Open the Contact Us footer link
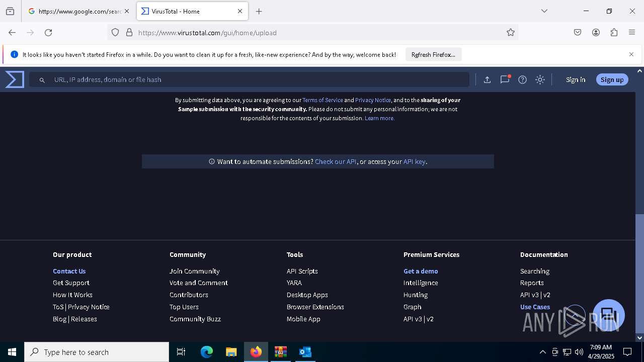The width and height of the screenshot is (644, 362). click(x=69, y=271)
